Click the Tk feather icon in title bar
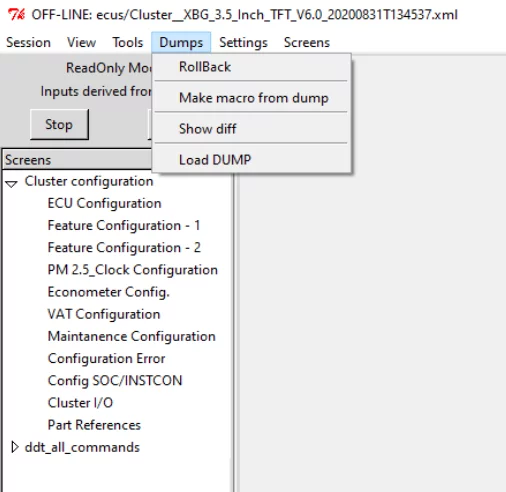The height and width of the screenshot is (492, 506). (x=16, y=14)
